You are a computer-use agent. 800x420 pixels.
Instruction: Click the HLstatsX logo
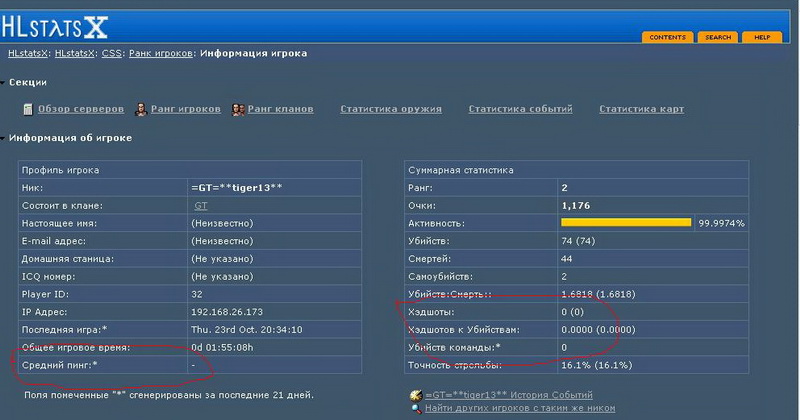coord(55,24)
